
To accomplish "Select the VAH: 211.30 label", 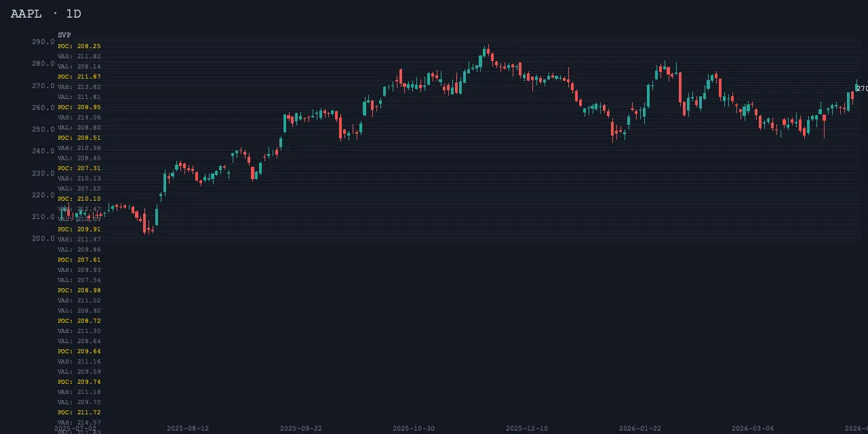I will point(79,331).
